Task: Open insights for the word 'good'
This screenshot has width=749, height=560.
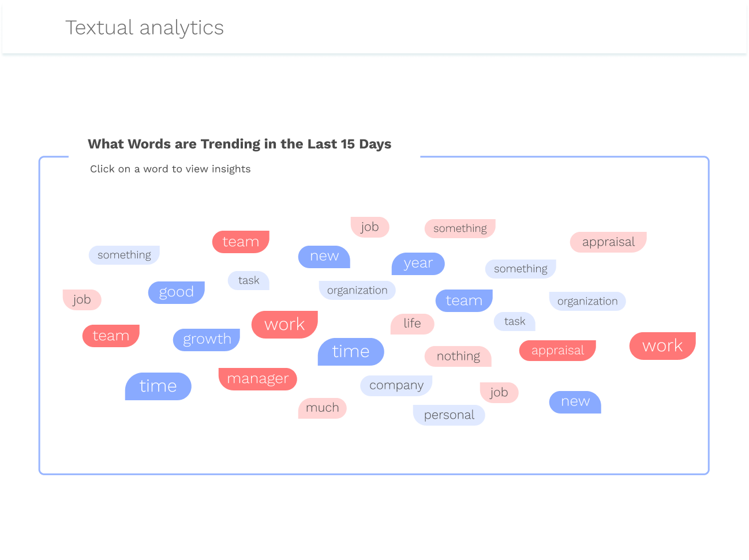Action: [x=177, y=292]
